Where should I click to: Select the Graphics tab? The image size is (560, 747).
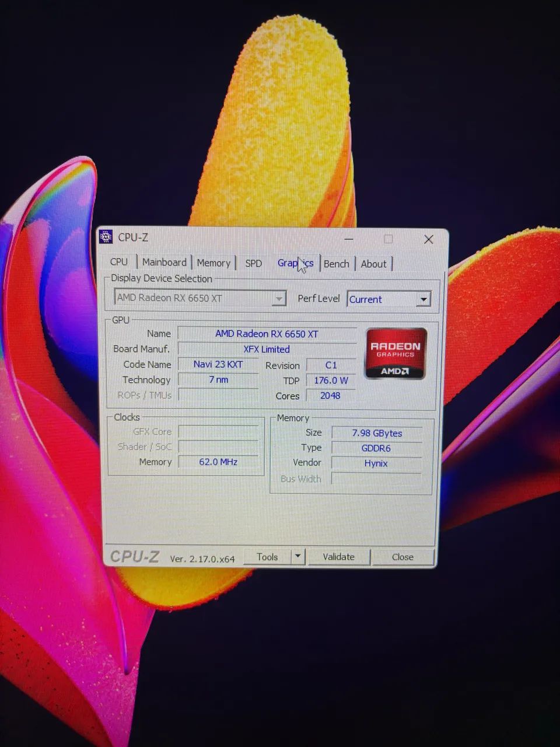(x=295, y=263)
